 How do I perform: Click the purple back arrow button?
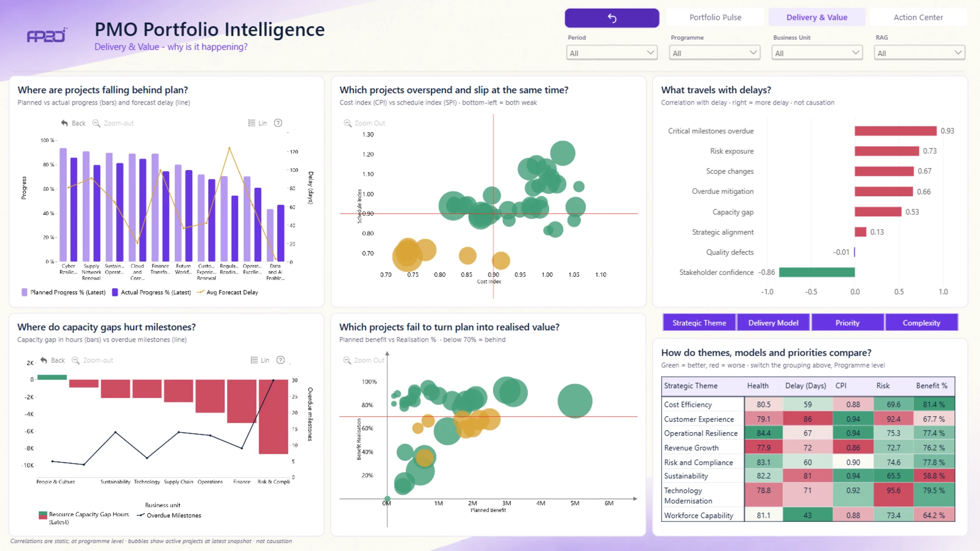click(611, 18)
